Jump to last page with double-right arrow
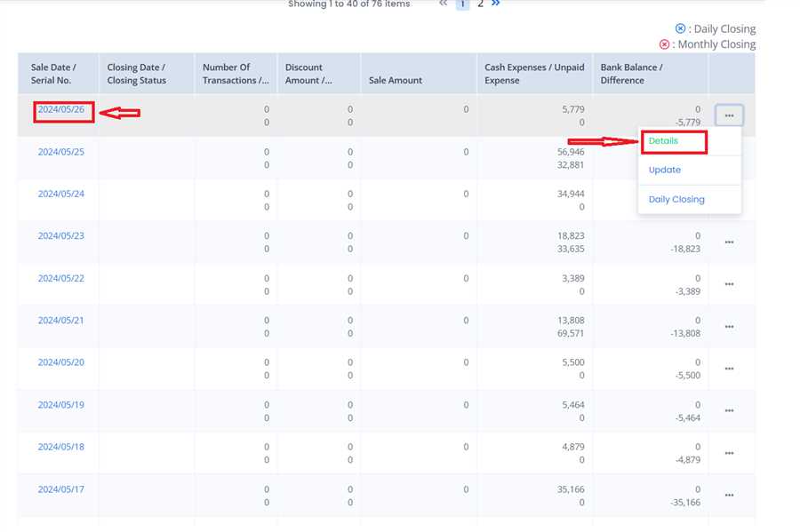 [x=495, y=4]
